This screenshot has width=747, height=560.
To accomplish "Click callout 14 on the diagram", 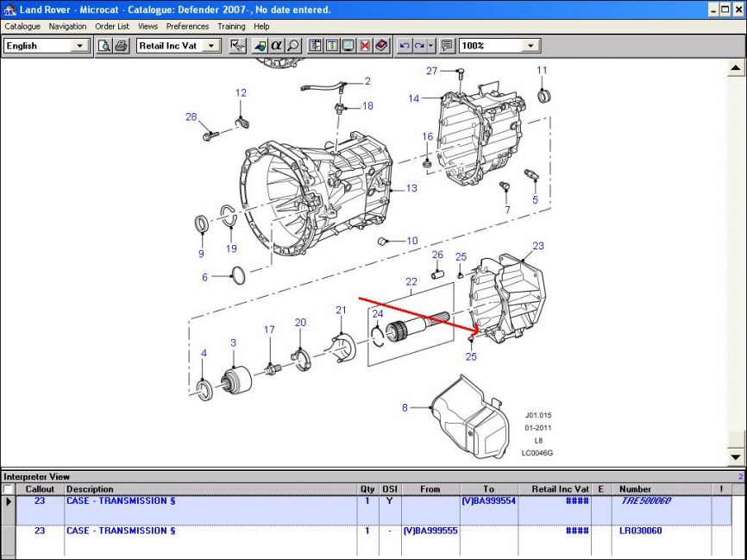I will click(413, 98).
